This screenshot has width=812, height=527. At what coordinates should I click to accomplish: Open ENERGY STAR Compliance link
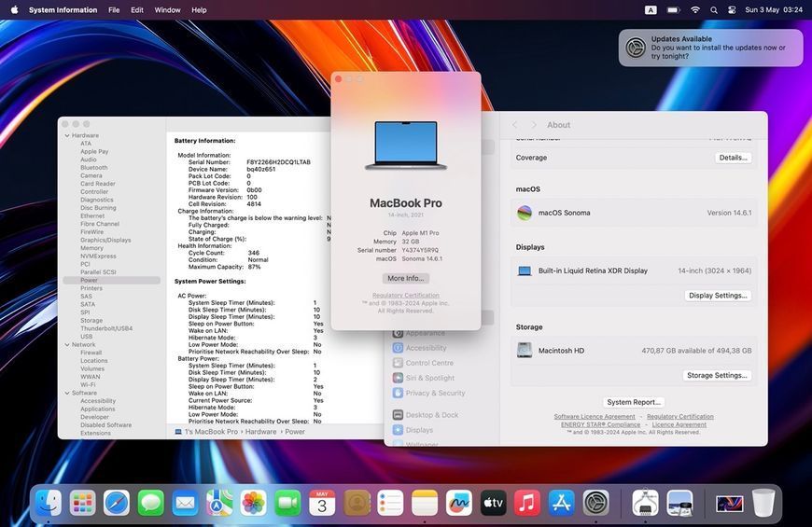pos(600,424)
